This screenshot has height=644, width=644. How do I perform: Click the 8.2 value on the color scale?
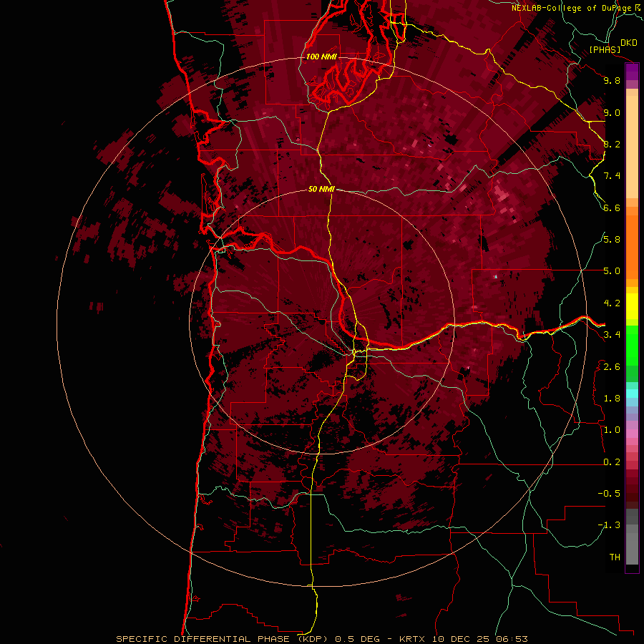coord(612,144)
